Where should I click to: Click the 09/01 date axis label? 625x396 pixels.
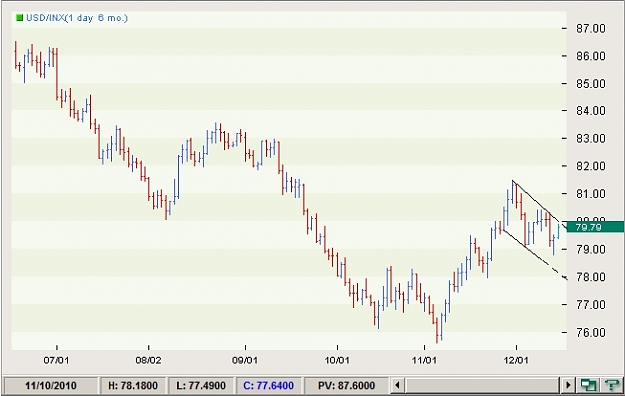[x=245, y=361]
